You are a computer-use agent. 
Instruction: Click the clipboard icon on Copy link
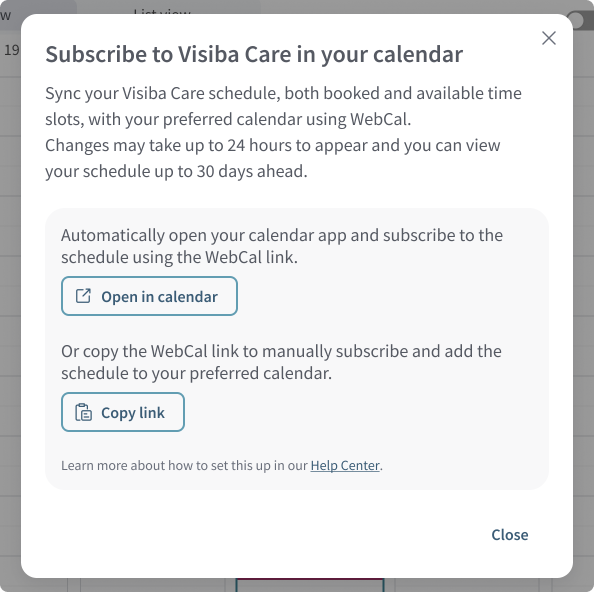83,412
